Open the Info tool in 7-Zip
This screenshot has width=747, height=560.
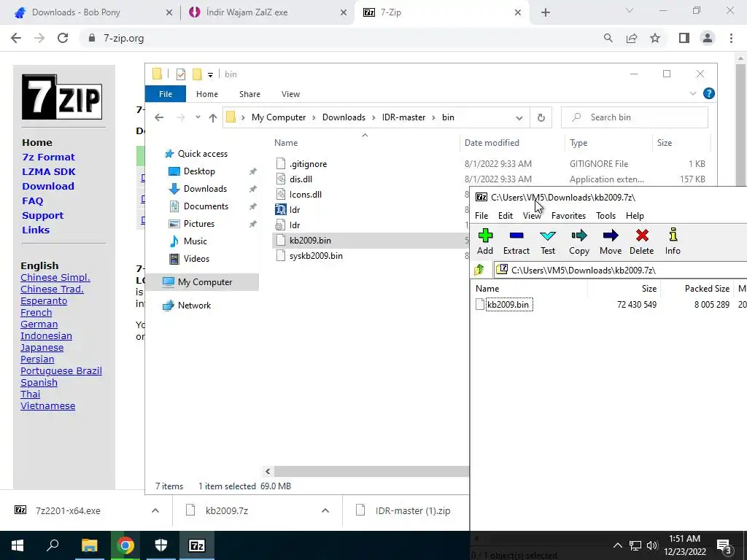pos(673,241)
